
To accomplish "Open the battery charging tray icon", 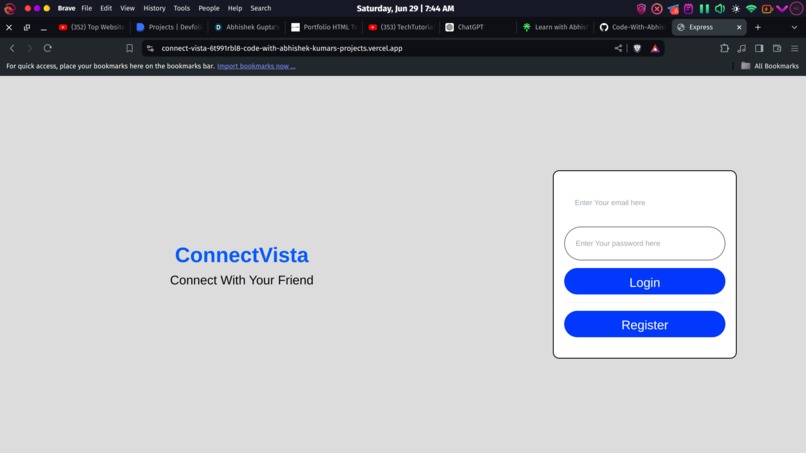I will tap(767, 9).
